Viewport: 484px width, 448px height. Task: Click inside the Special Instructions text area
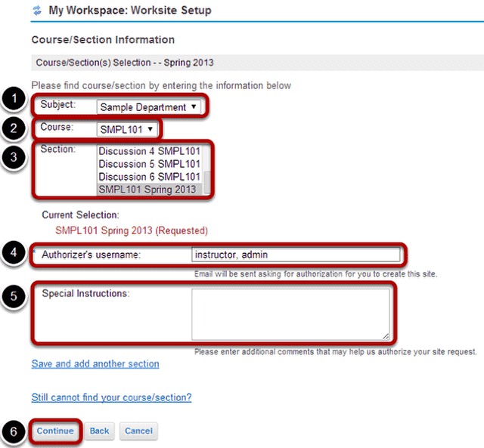(290, 314)
